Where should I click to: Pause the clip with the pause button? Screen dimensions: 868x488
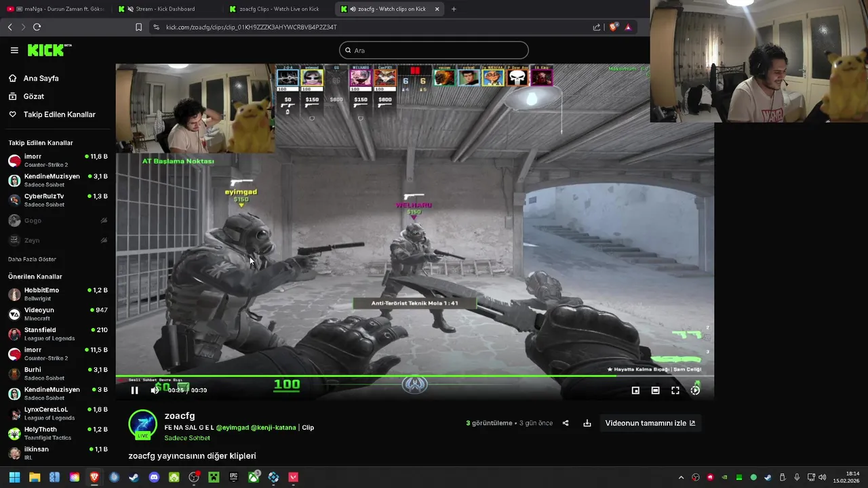coord(134,390)
